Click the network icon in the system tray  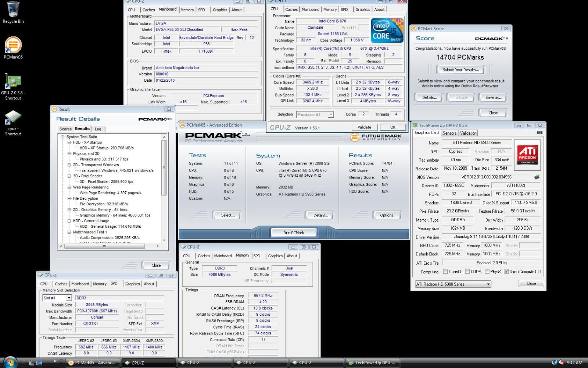pos(555,362)
